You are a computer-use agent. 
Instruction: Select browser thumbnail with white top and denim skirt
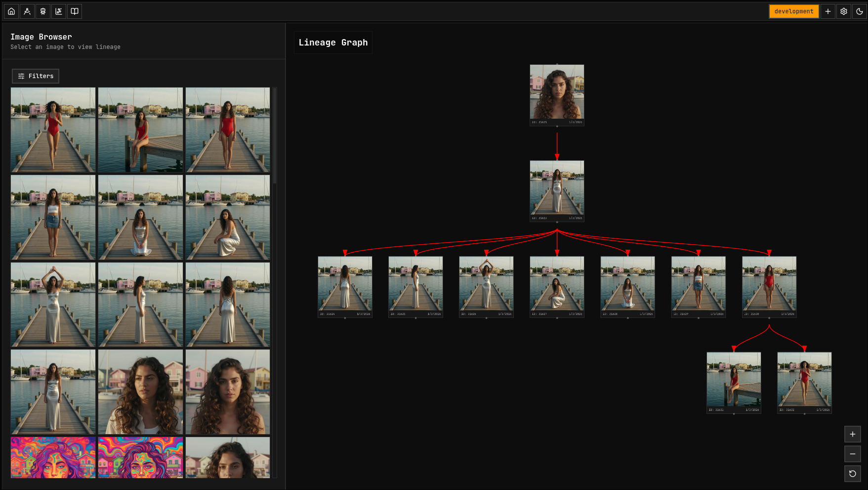[53, 218]
